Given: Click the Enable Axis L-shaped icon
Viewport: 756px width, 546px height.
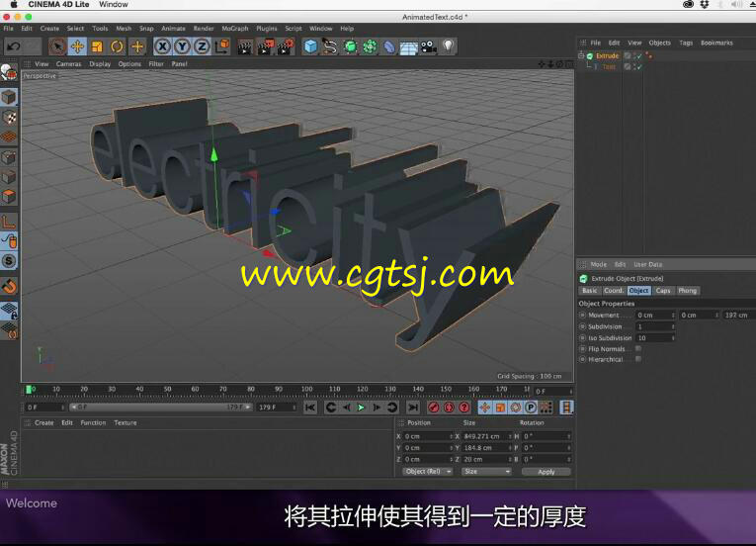Looking at the screenshot, I should pyautogui.click(x=9, y=222).
